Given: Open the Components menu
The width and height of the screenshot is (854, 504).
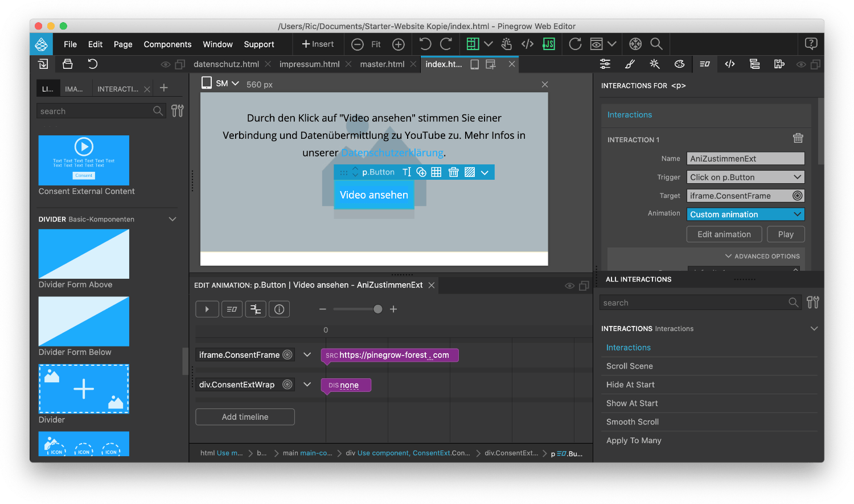Looking at the screenshot, I should pyautogui.click(x=167, y=44).
